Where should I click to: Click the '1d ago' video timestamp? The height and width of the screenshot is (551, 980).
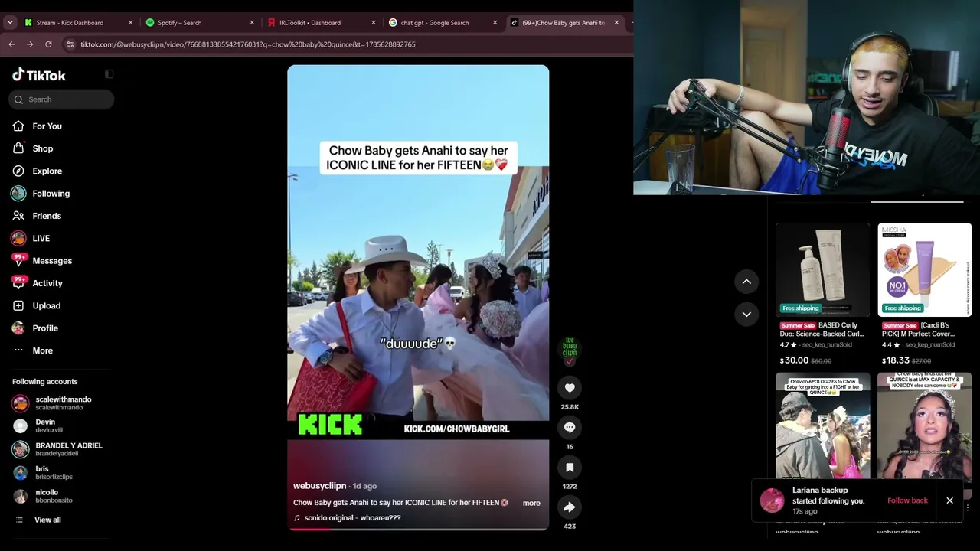click(364, 486)
